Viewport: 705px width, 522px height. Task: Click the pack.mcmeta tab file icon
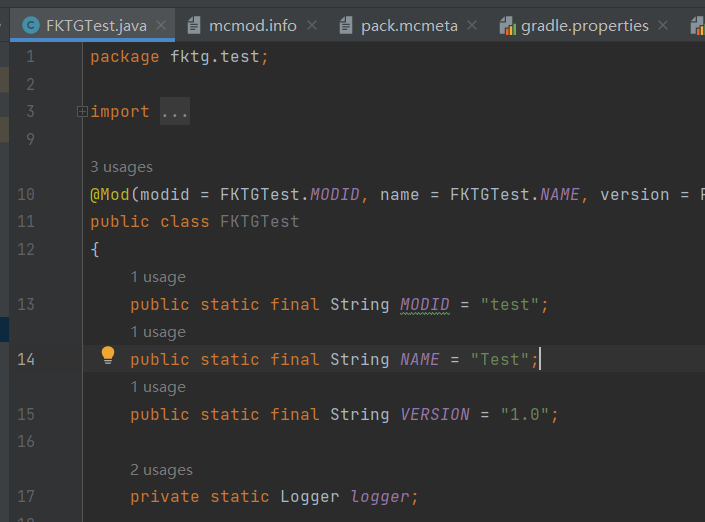[x=345, y=25]
